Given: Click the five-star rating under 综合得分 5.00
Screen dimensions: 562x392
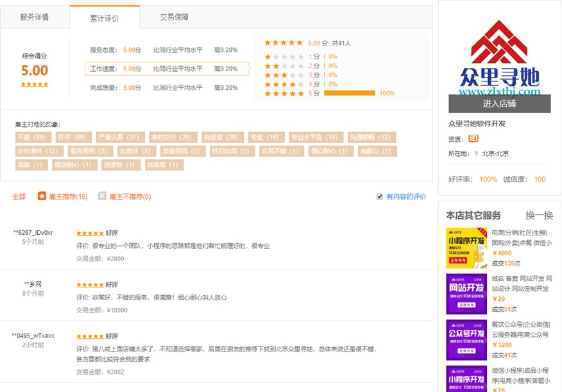Looking at the screenshot, I should tap(35, 84).
